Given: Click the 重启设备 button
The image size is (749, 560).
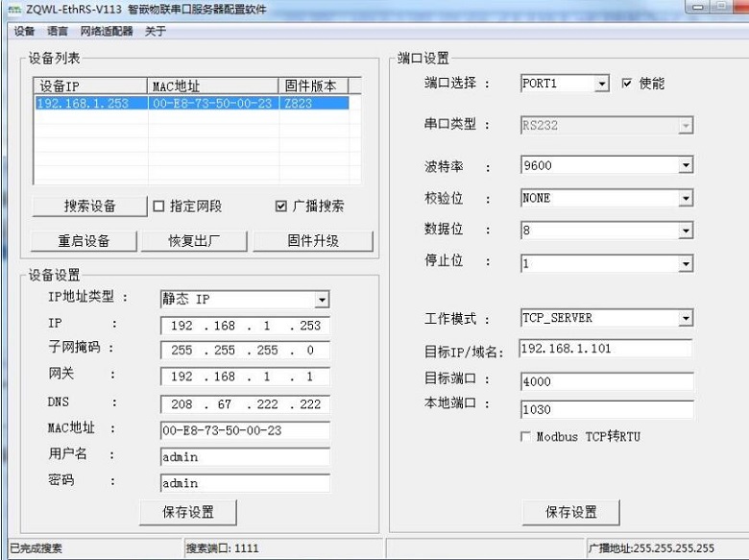Looking at the screenshot, I should [84, 241].
